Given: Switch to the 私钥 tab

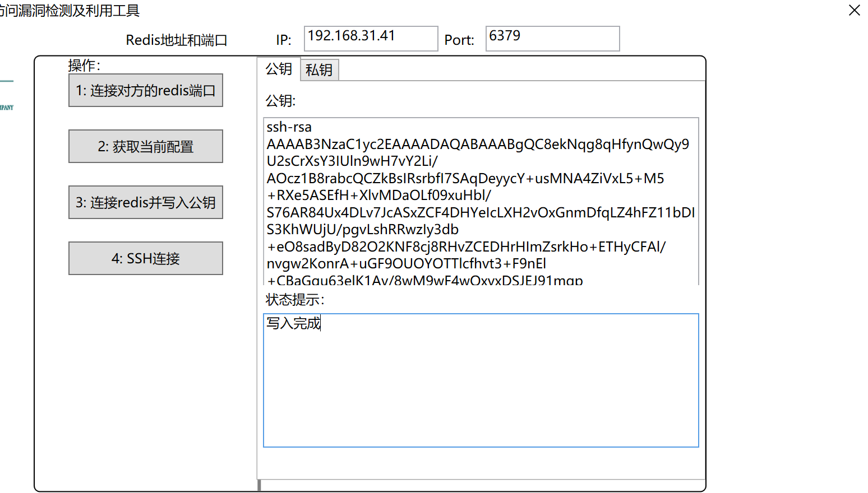Looking at the screenshot, I should 320,70.
